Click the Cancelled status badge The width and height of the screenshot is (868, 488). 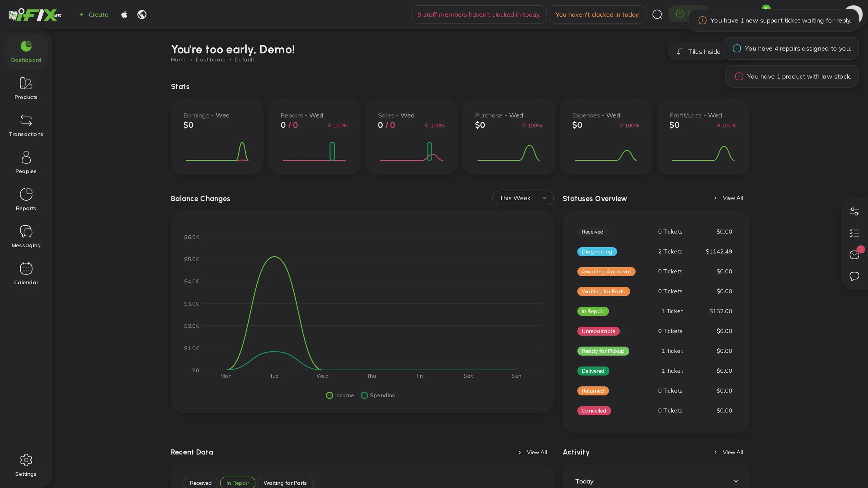[x=594, y=411]
